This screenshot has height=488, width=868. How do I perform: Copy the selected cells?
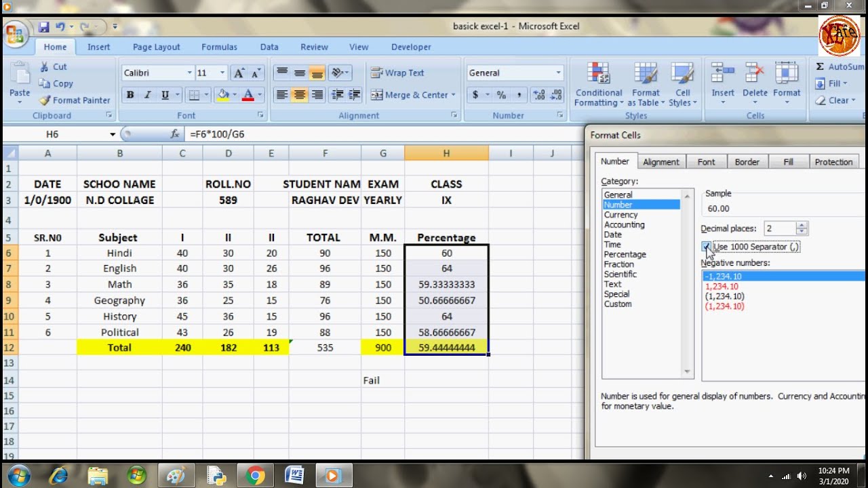coord(56,83)
